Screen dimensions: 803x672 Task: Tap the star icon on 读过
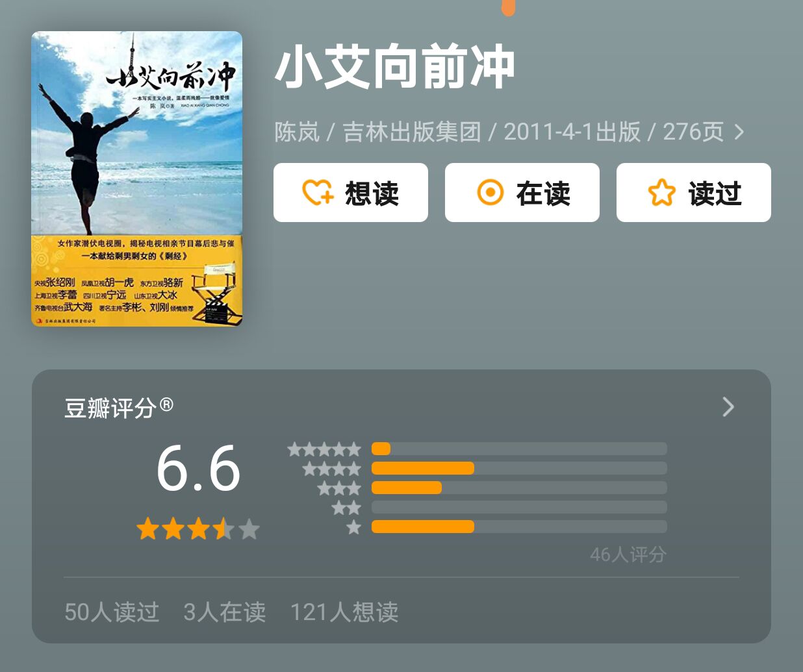tap(661, 193)
